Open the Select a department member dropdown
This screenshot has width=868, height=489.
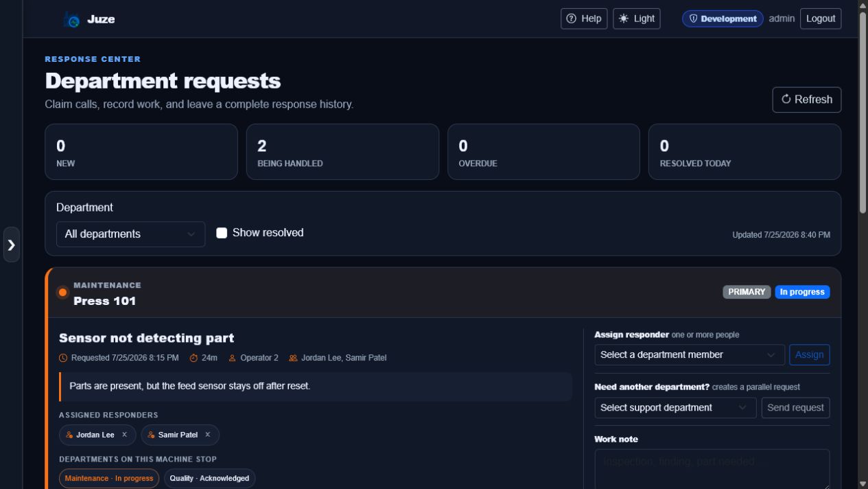(x=690, y=355)
